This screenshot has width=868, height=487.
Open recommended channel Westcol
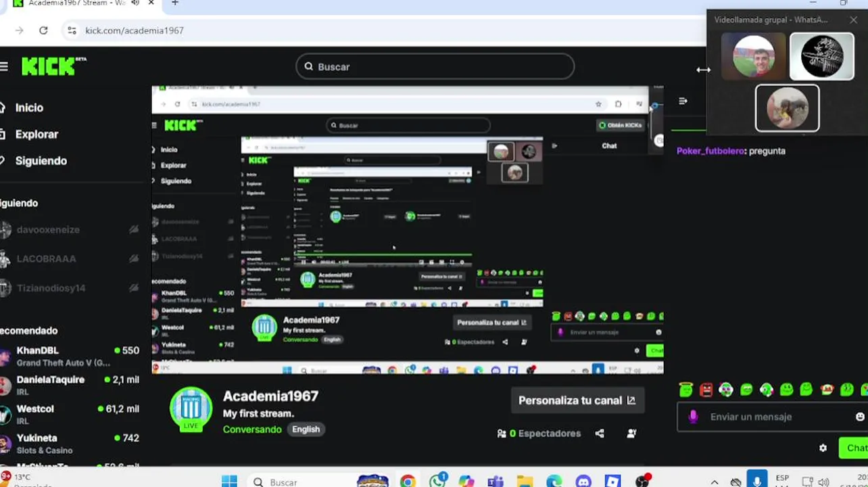click(x=70, y=414)
